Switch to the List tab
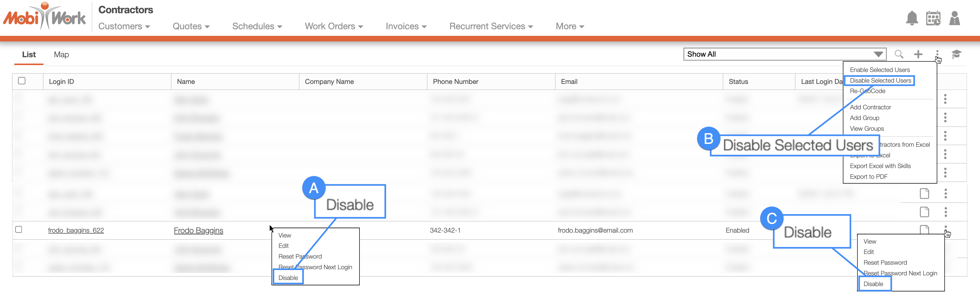Image resolution: width=980 pixels, height=299 pixels. click(x=29, y=54)
